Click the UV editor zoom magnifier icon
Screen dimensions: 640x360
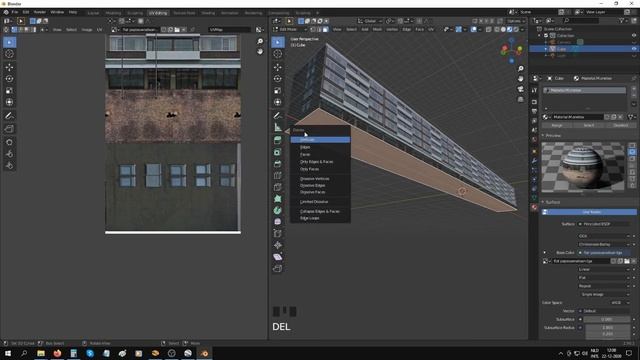(x=260, y=42)
